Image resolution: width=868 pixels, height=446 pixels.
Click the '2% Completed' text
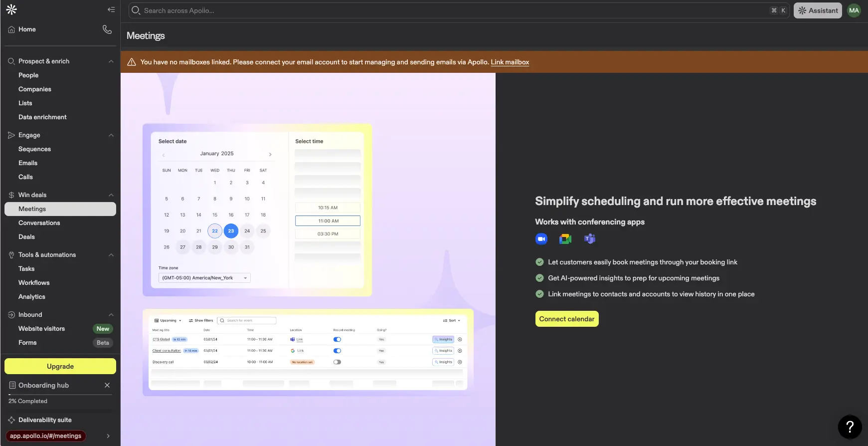(28, 401)
